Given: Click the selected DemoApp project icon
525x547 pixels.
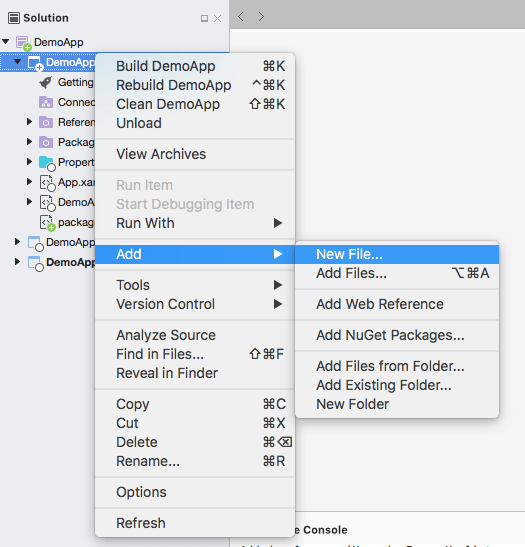Looking at the screenshot, I should coord(36,64).
